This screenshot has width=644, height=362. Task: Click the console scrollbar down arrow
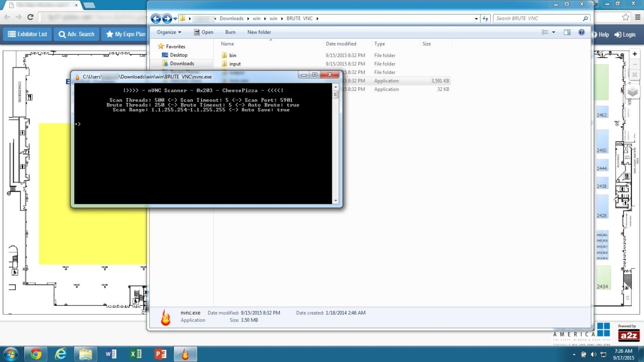[x=335, y=201]
